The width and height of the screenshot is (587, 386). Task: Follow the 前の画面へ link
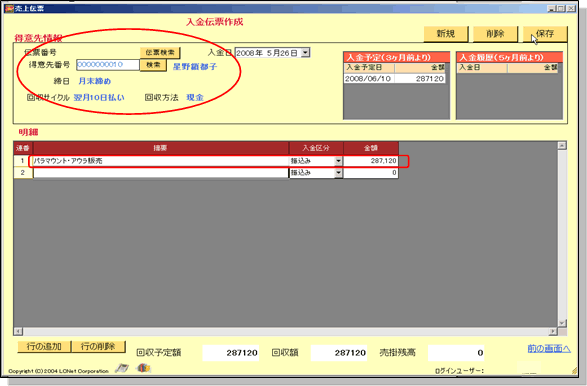pos(549,349)
